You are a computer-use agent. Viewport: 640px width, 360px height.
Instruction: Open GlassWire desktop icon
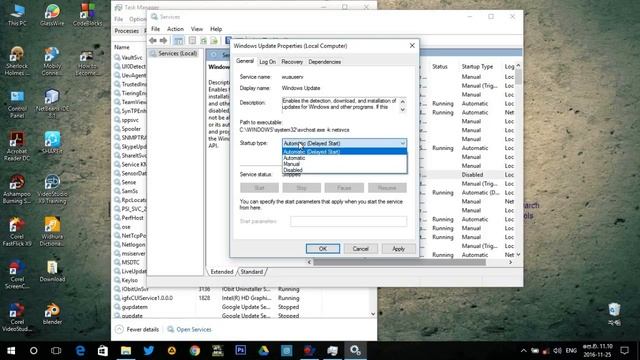[x=52, y=15]
